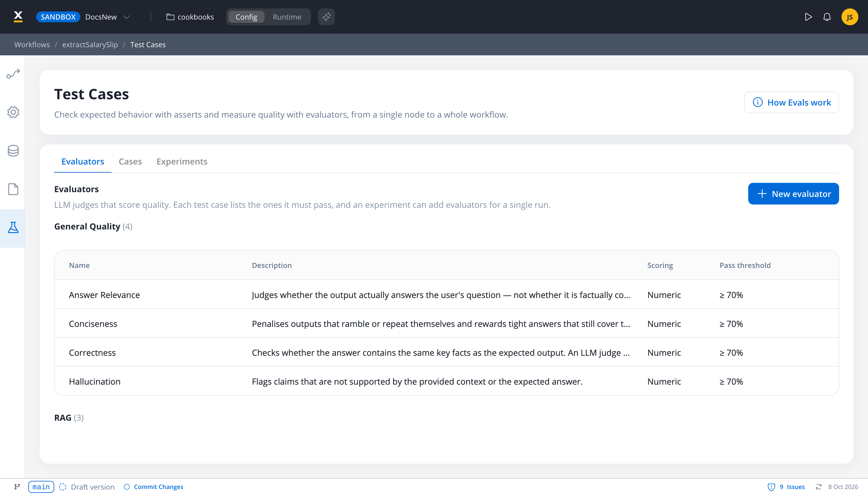The image size is (868, 495).
Task: Open the Conciseness evaluator row
Action: [446, 324]
